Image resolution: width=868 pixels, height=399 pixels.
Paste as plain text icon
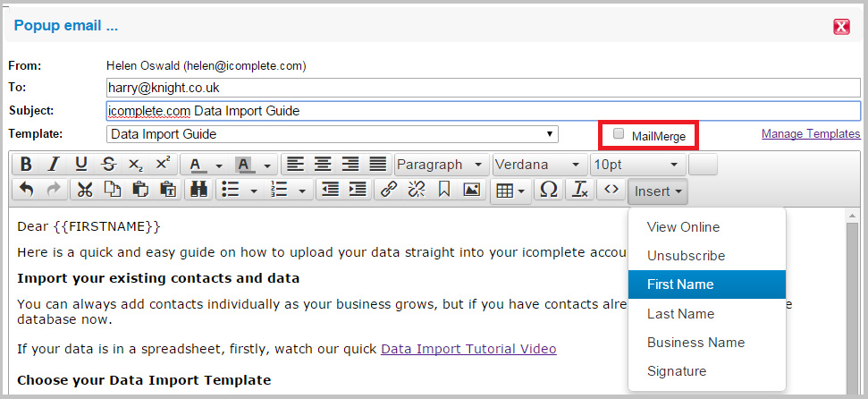tap(168, 190)
